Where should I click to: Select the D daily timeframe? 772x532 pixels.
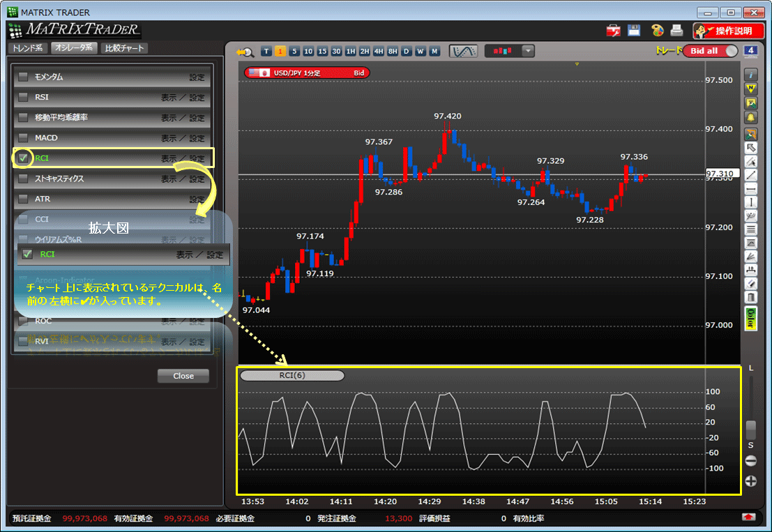click(406, 51)
